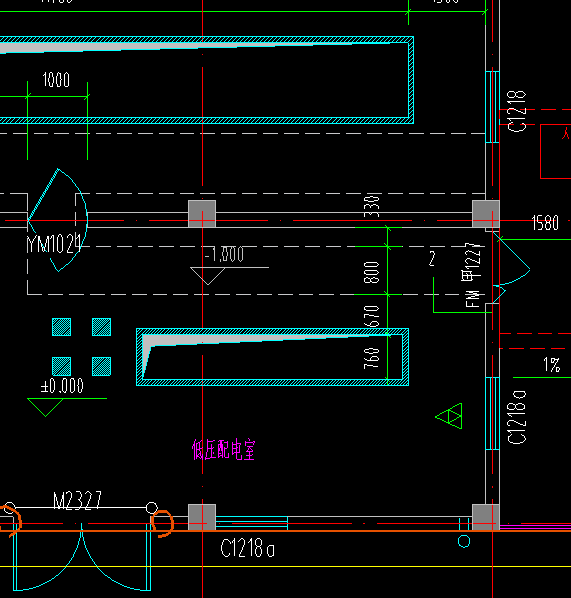The height and width of the screenshot is (598, 571).
Task: Select the gray column at bottom right corner
Action: click(486, 518)
